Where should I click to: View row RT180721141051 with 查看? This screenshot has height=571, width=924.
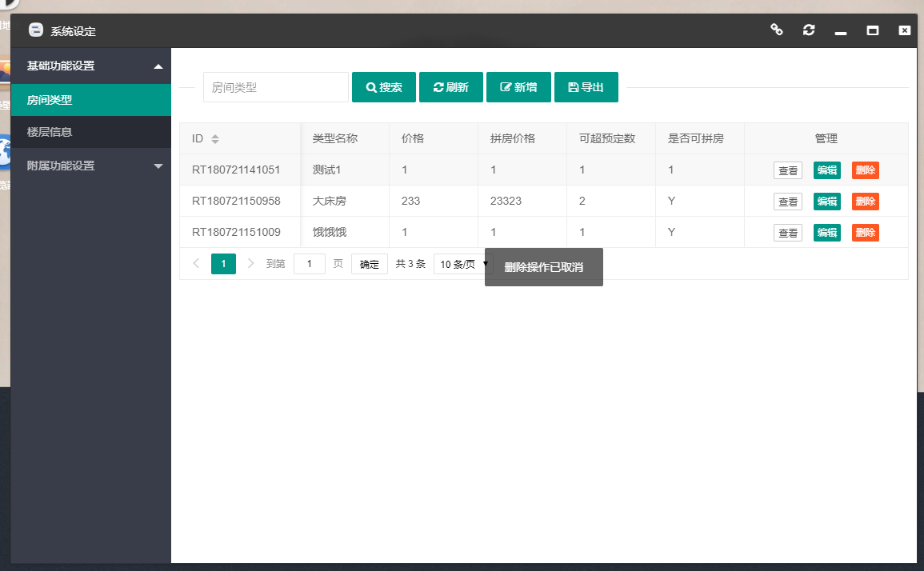[788, 170]
